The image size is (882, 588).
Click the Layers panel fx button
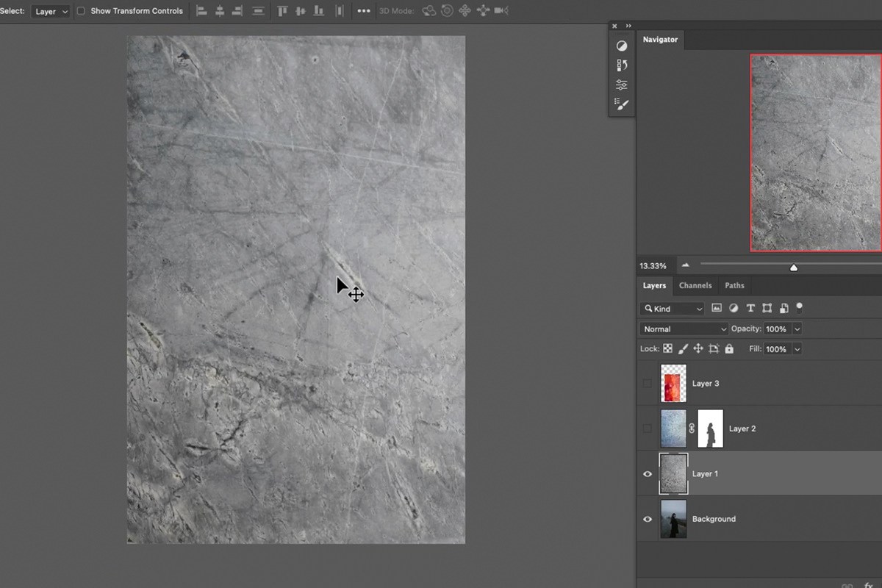(x=868, y=585)
